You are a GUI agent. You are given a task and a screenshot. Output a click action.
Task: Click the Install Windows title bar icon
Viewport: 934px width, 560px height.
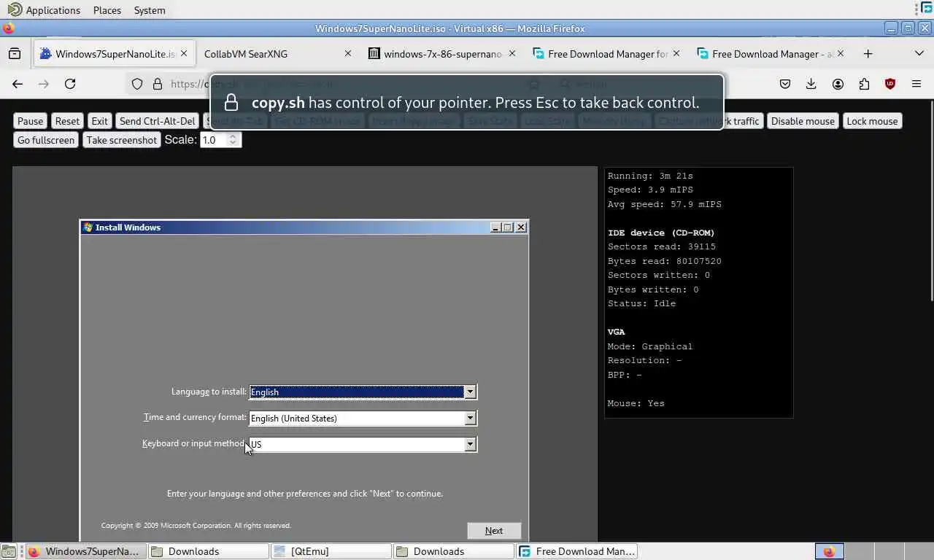coord(88,227)
